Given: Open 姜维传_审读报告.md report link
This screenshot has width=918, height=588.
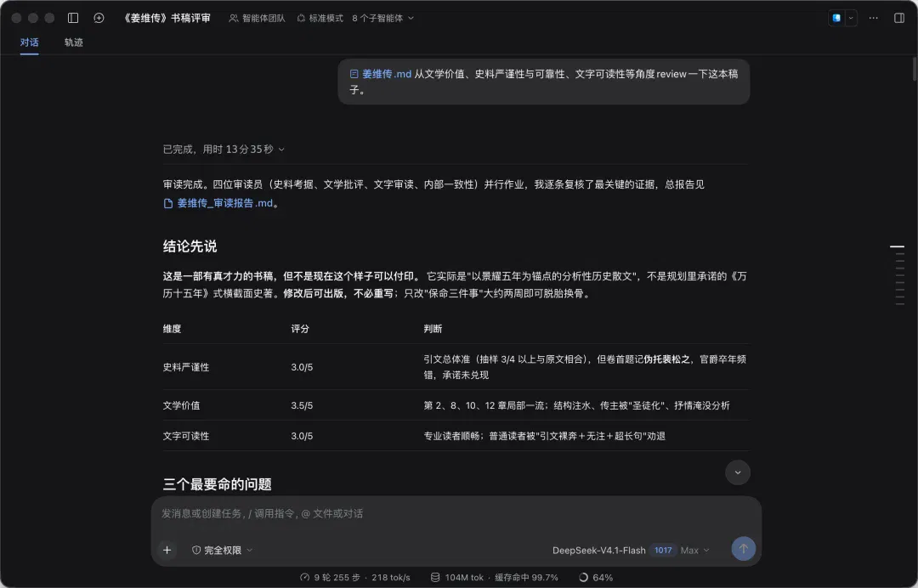Looking at the screenshot, I should tap(224, 203).
